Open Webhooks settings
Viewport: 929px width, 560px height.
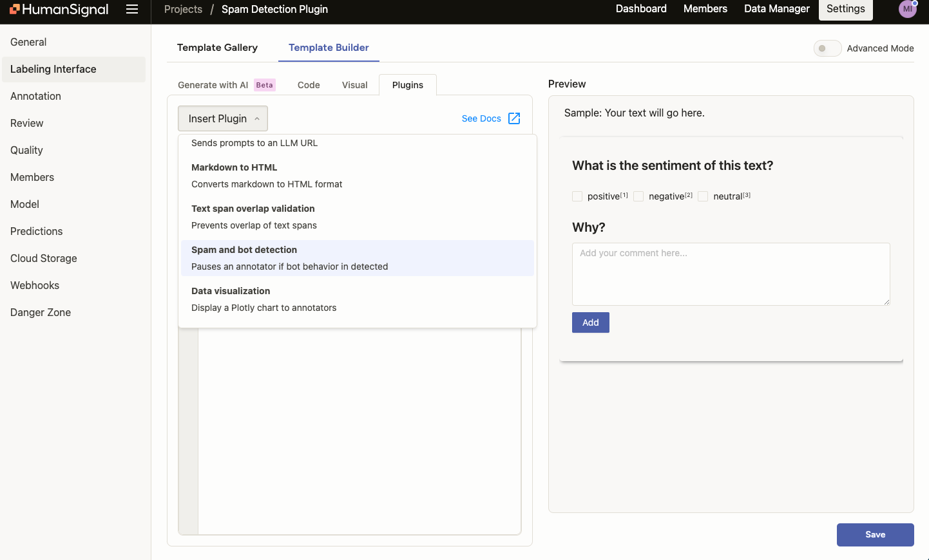[x=74, y=286]
